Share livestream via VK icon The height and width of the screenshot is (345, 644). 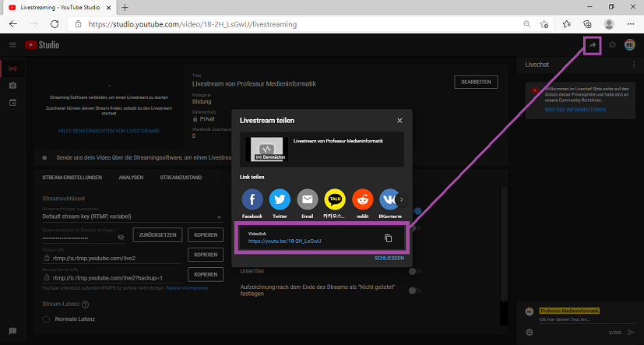point(389,199)
